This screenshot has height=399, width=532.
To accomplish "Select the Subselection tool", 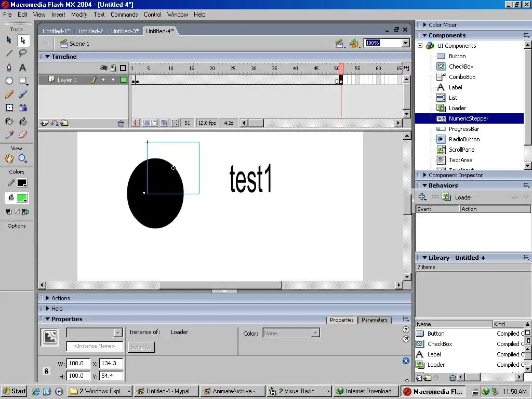I will click(x=23, y=41).
